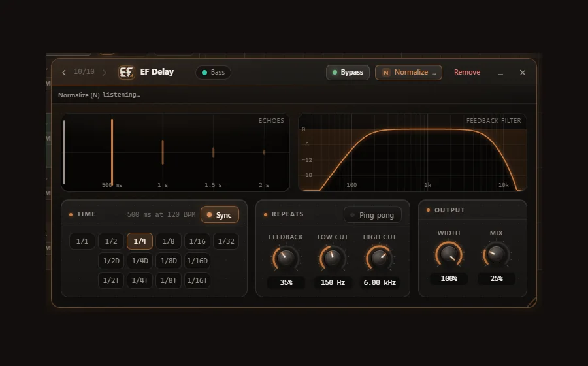Click the Mix knob
The width and height of the screenshot is (588, 366).
[496, 254]
